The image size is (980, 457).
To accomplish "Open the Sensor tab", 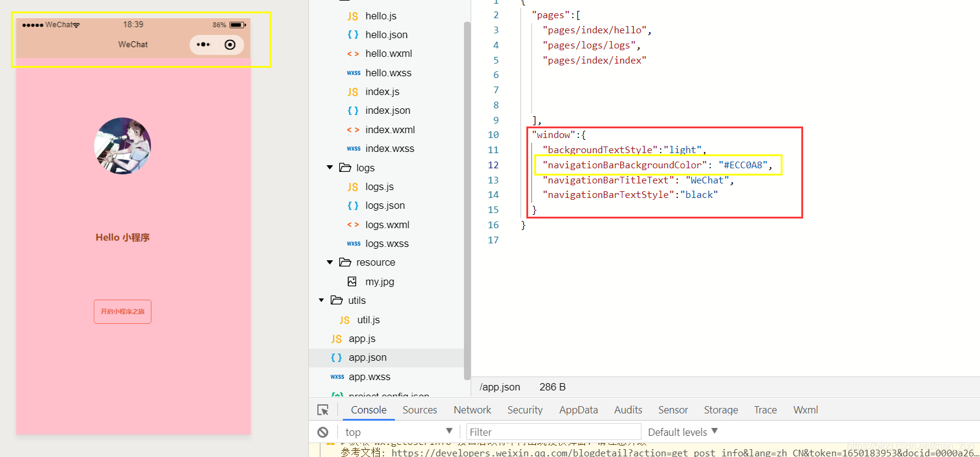I will 673,410.
